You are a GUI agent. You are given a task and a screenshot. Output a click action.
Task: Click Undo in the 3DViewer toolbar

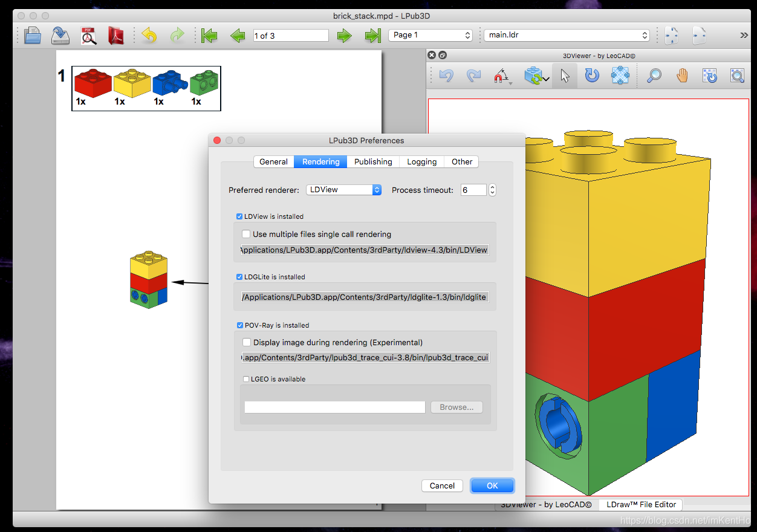pos(446,76)
